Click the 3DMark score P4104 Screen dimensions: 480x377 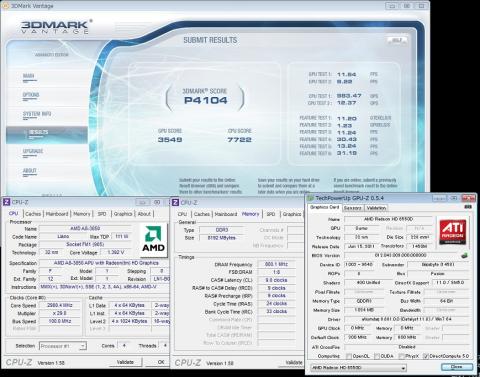[206, 100]
